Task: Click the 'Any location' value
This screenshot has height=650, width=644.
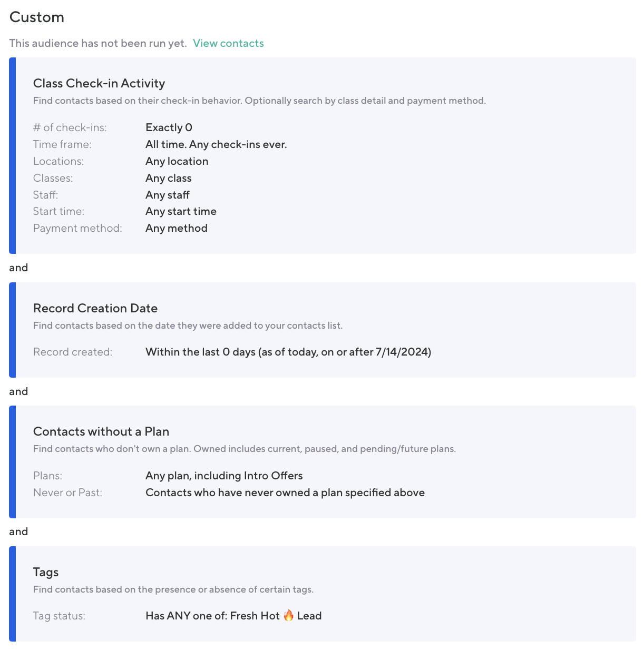Action: click(x=177, y=161)
